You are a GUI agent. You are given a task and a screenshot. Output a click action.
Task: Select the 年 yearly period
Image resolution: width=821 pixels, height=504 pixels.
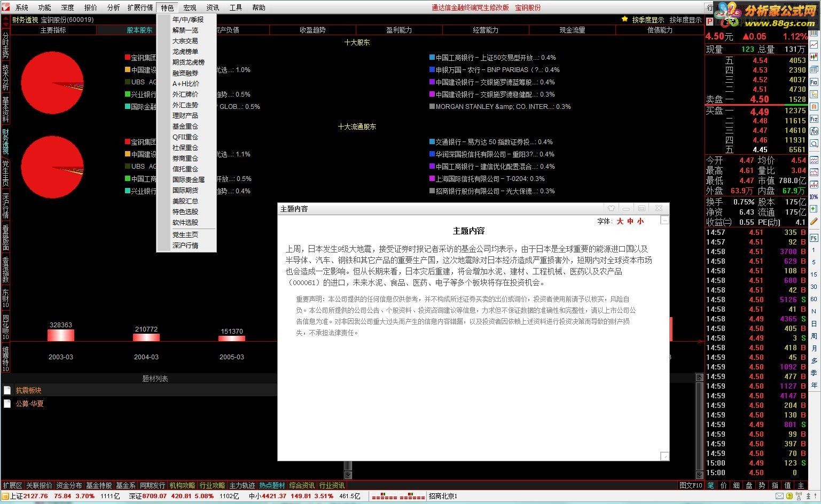pyautogui.click(x=814, y=385)
